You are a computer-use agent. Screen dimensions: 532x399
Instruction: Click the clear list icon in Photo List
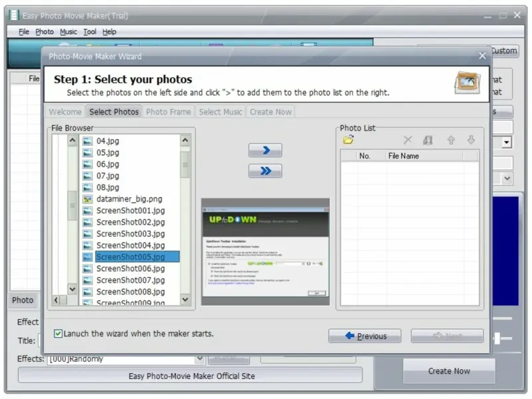click(x=428, y=140)
